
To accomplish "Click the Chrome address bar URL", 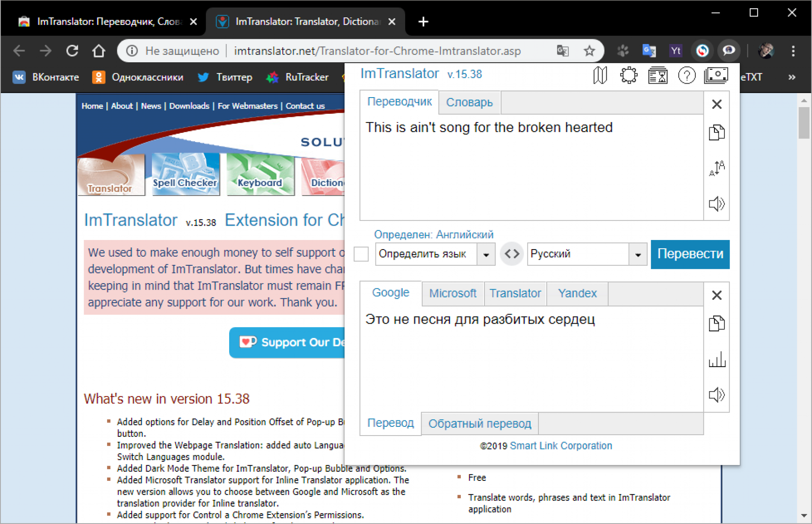I will [x=377, y=51].
